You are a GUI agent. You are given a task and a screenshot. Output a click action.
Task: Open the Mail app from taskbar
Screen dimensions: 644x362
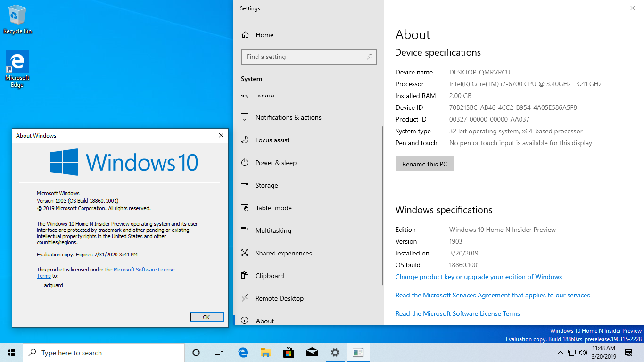click(x=312, y=353)
